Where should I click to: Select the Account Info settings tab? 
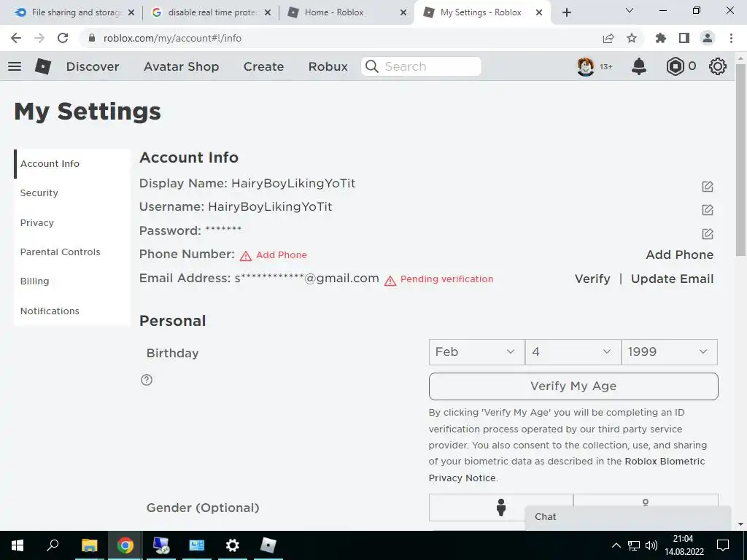(x=72, y=164)
